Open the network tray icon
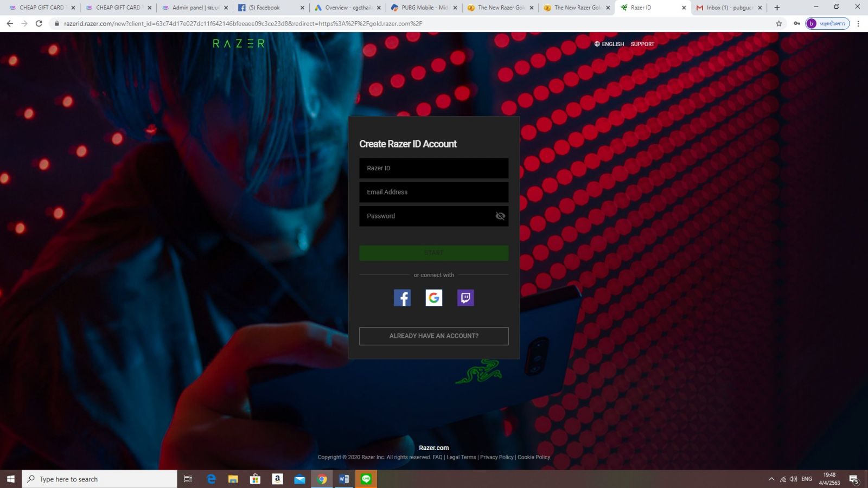The width and height of the screenshot is (868, 488). tap(783, 479)
